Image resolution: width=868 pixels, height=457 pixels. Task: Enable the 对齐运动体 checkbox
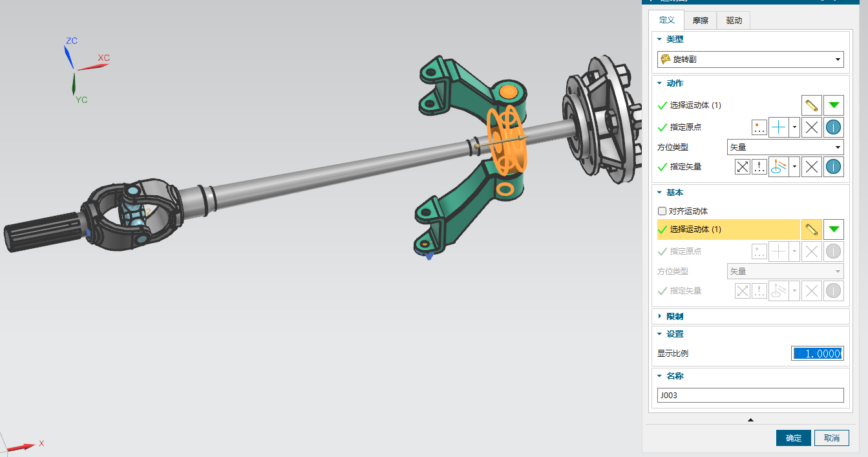[x=662, y=211]
